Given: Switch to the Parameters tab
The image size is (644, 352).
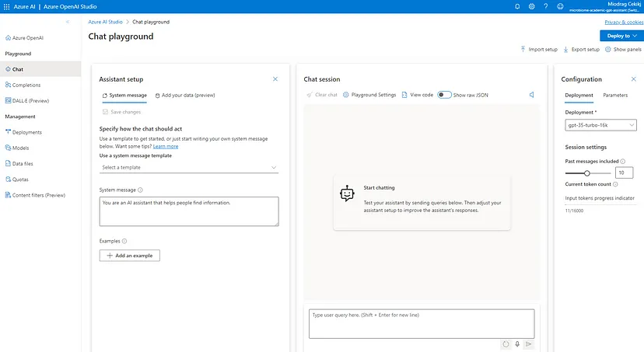Looking at the screenshot, I should point(615,95).
